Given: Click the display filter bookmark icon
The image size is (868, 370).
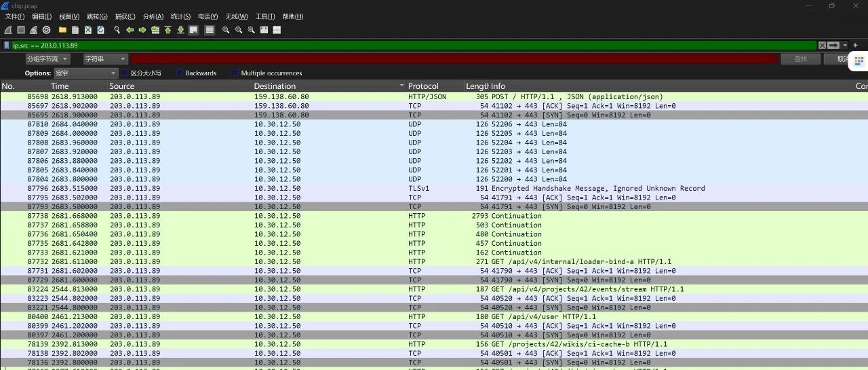Looking at the screenshot, I should (7, 45).
